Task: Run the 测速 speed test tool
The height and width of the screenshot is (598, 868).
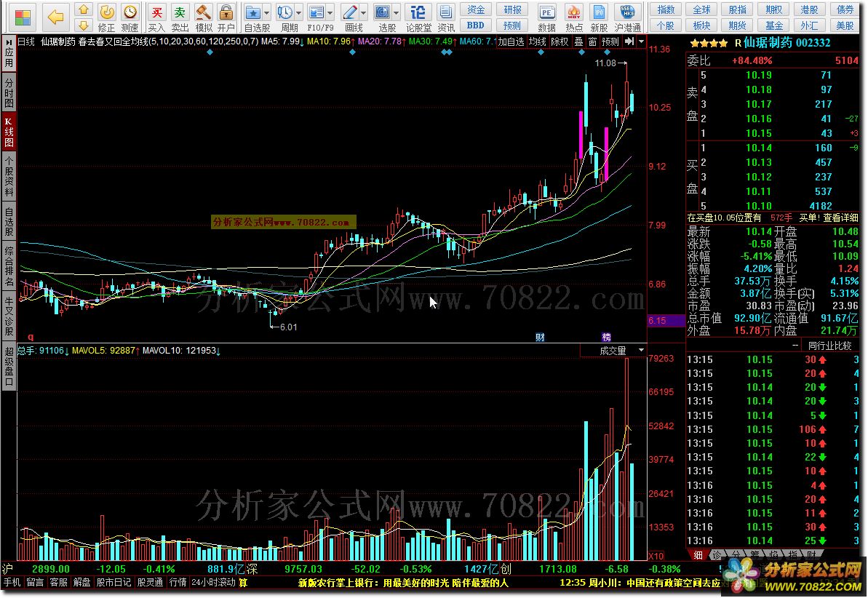Action: coord(130,17)
